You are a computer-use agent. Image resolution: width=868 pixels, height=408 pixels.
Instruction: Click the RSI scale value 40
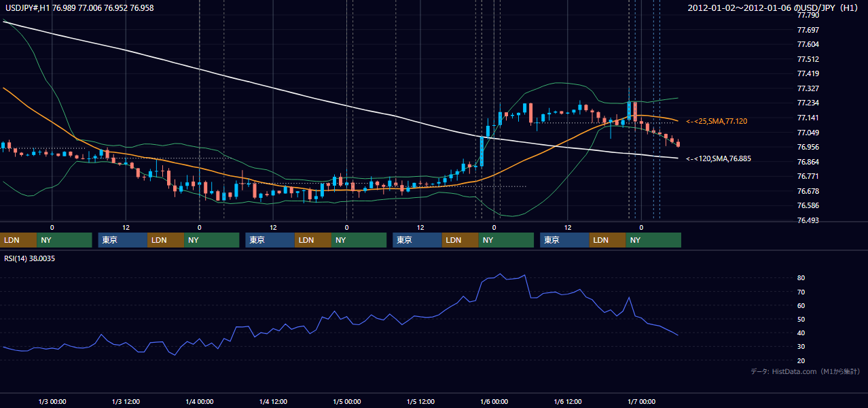click(801, 333)
